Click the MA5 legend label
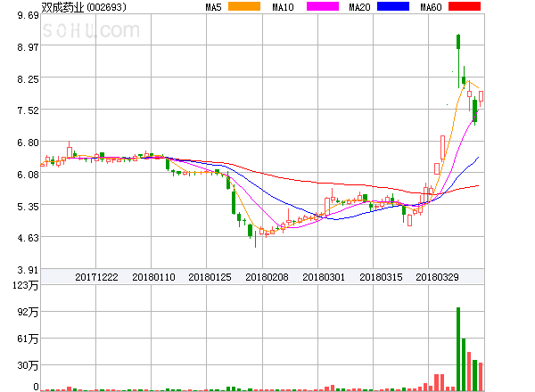This screenshot has width=535, height=392. [214, 7]
